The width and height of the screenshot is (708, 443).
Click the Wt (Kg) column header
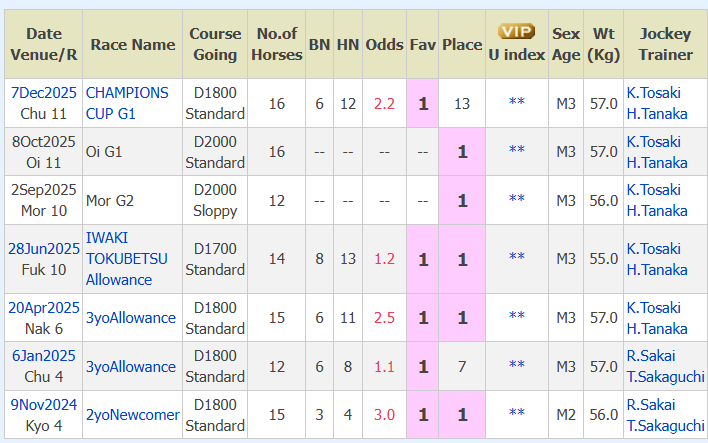click(604, 44)
